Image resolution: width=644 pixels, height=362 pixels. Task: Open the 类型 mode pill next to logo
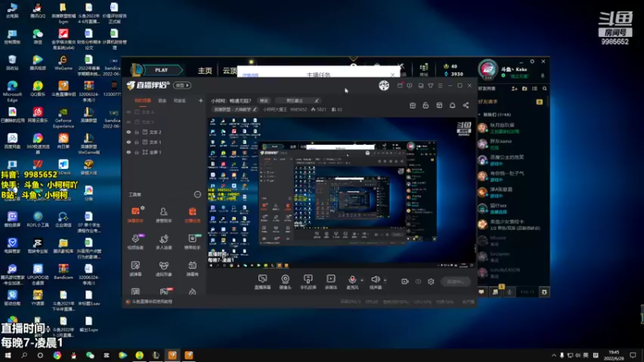182,85
